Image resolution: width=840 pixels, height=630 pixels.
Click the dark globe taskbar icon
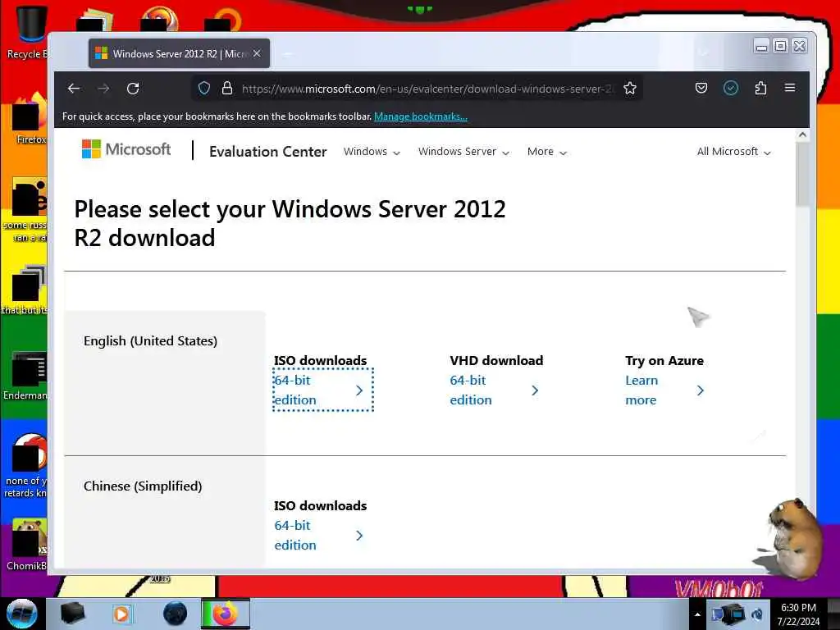(176, 614)
